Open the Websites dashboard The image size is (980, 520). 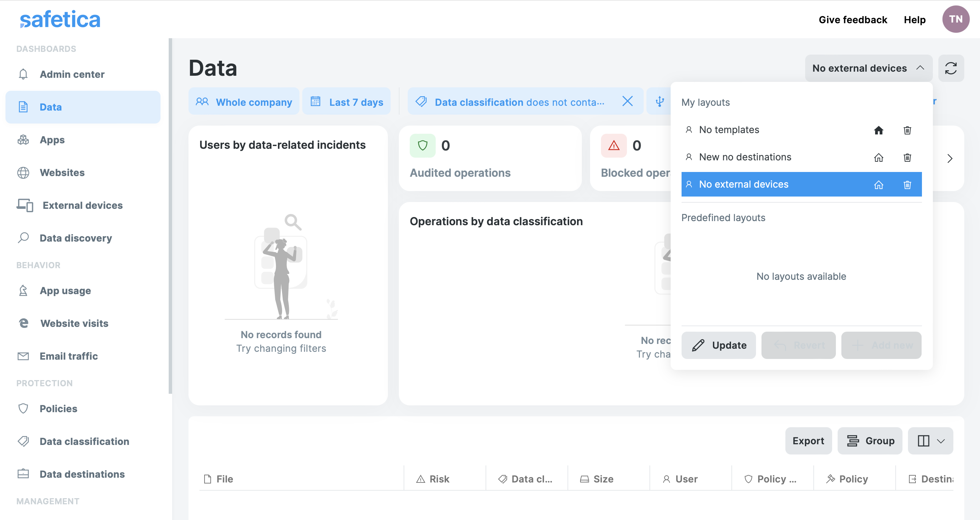click(x=83, y=172)
